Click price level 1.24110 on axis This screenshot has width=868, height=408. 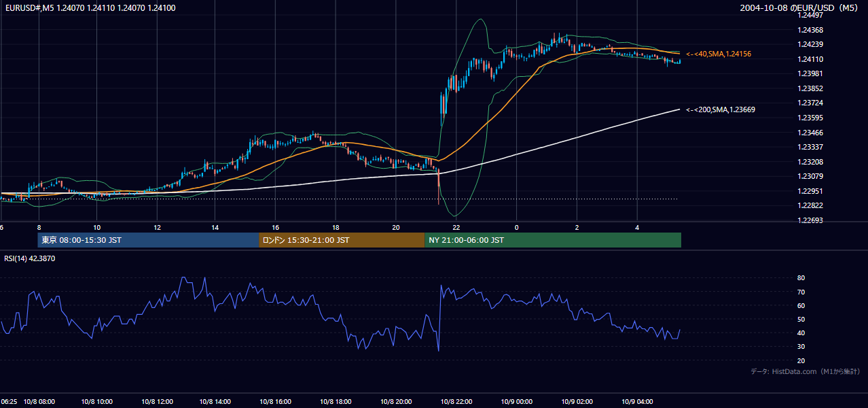tap(809, 59)
